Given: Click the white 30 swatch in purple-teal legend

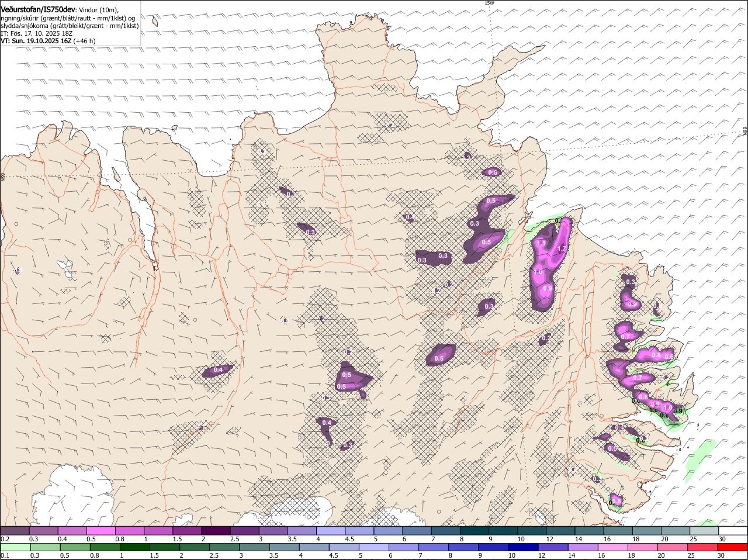Looking at the screenshot, I should (x=733, y=531).
